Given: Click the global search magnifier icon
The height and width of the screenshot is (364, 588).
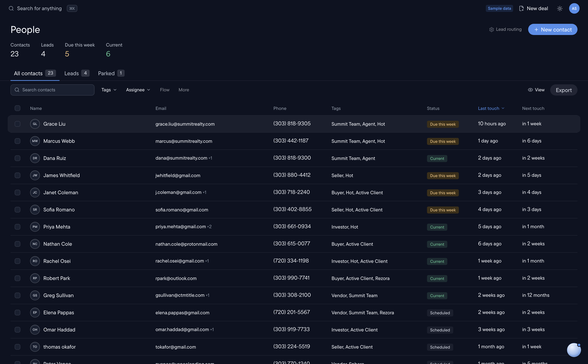Looking at the screenshot, I should click(11, 8).
